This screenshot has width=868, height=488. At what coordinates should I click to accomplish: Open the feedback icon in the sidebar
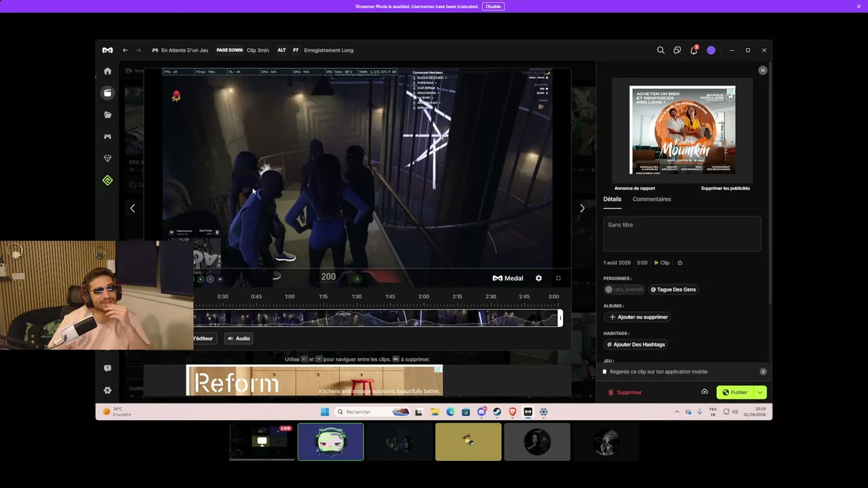pyautogui.click(x=107, y=368)
